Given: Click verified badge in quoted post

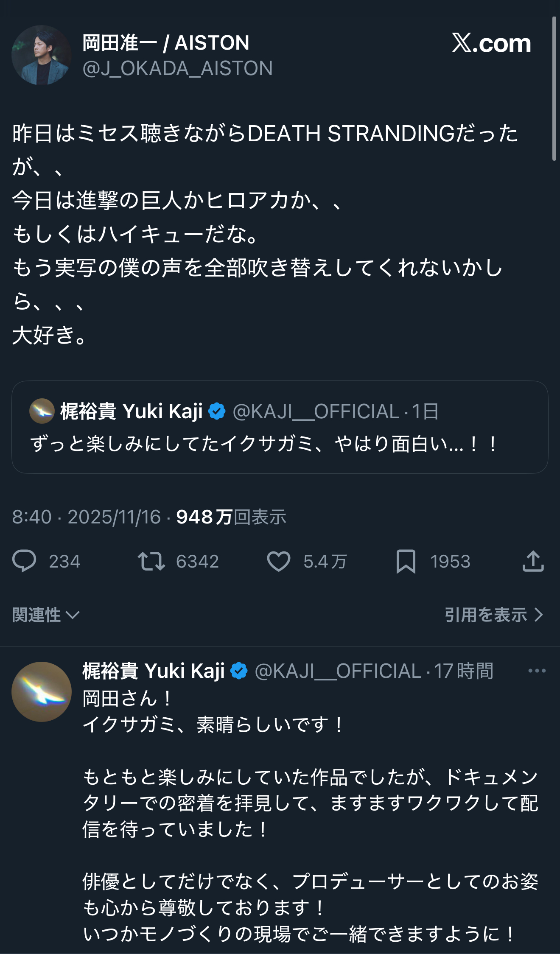Looking at the screenshot, I should 217,411.
